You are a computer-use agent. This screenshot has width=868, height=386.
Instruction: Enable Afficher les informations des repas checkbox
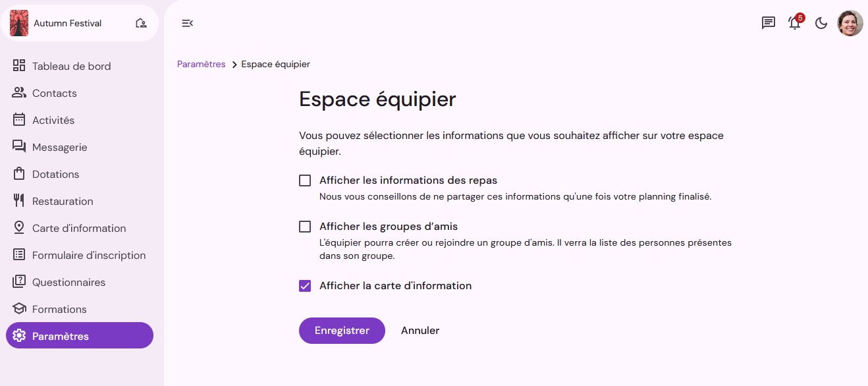(x=305, y=180)
